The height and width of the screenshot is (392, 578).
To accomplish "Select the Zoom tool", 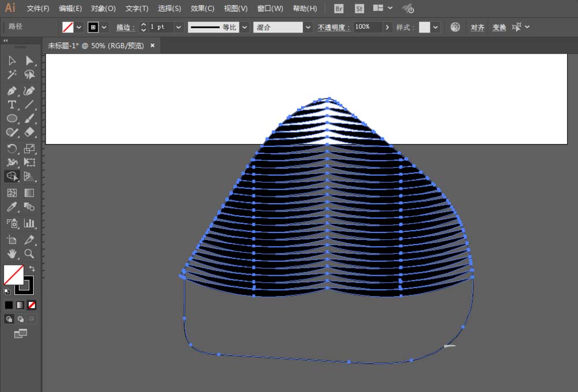I will [x=29, y=254].
